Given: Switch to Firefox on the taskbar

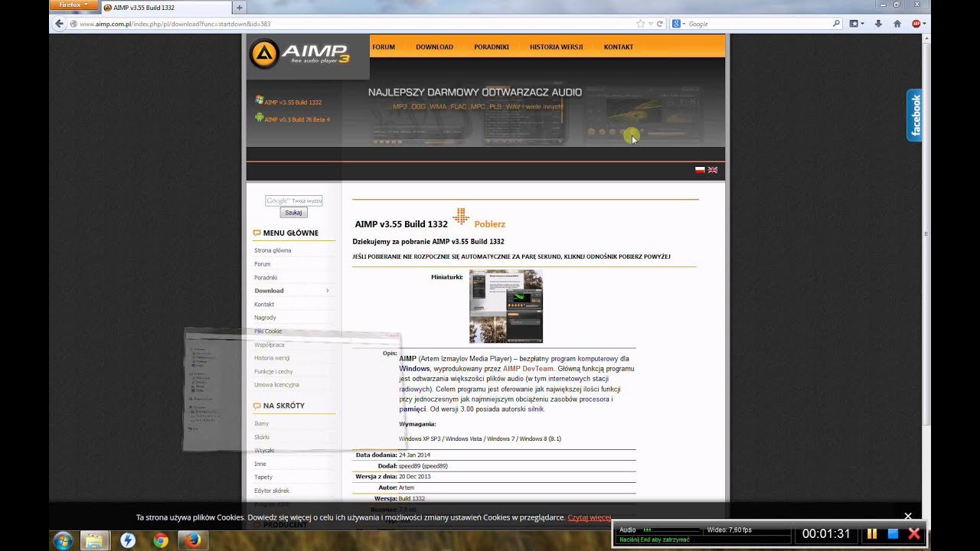Looking at the screenshot, I should point(193,540).
